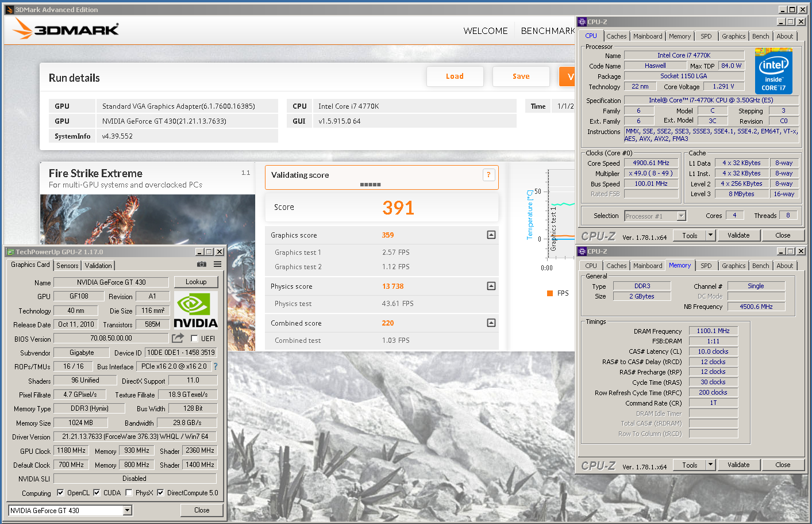Open the Mainboard tab in upper CPU-Z
This screenshot has width=812, height=524.
648,36
